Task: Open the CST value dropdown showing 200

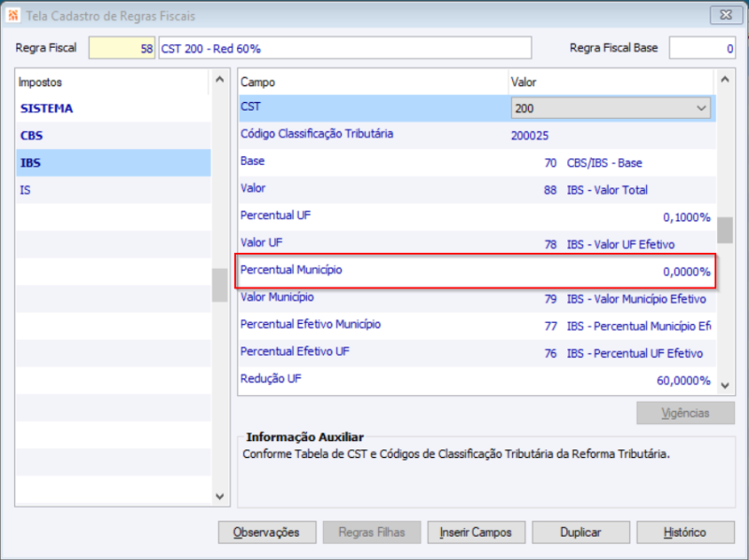Action: 610,109
